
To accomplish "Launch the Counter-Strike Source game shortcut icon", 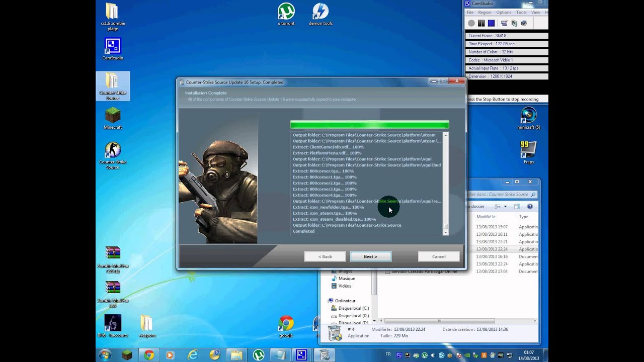I will point(113,155).
